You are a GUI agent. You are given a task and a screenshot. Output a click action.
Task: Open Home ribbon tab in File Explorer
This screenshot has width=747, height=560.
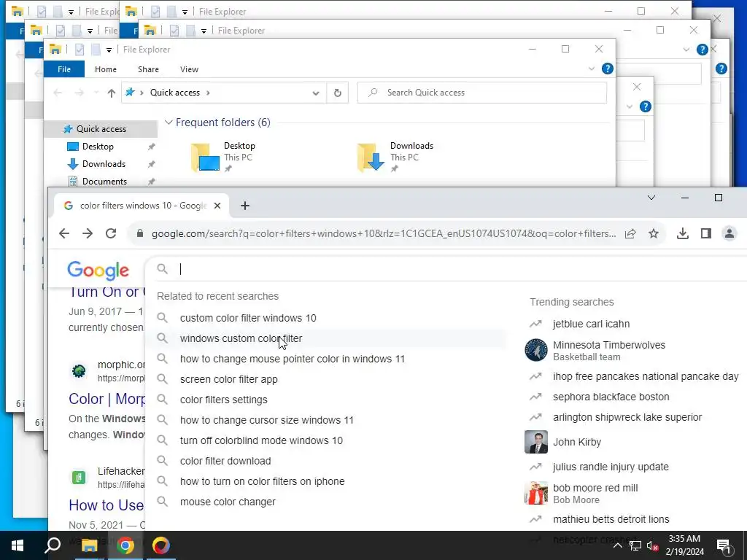[x=106, y=69]
